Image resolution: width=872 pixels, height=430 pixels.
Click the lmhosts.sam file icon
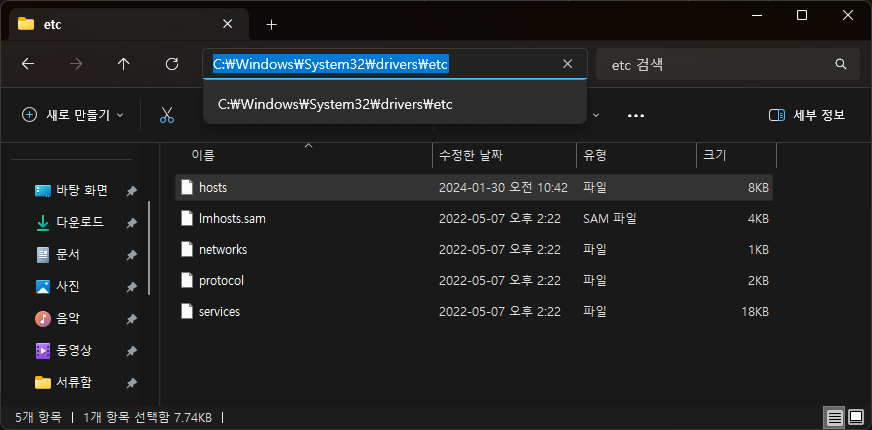(187, 219)
